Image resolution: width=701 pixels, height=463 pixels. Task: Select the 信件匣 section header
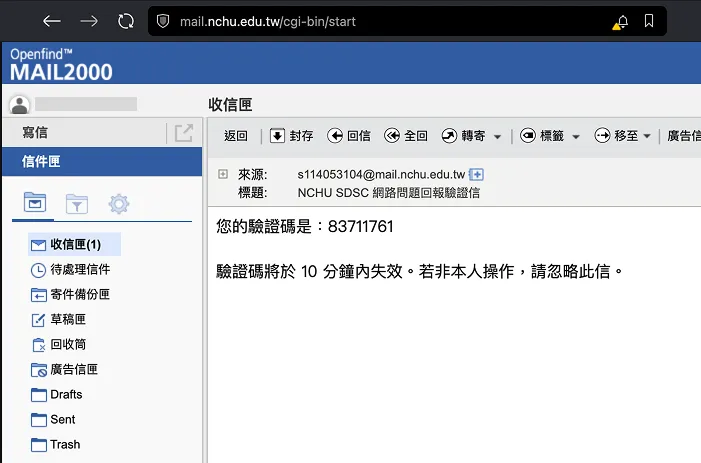(102, 161)
